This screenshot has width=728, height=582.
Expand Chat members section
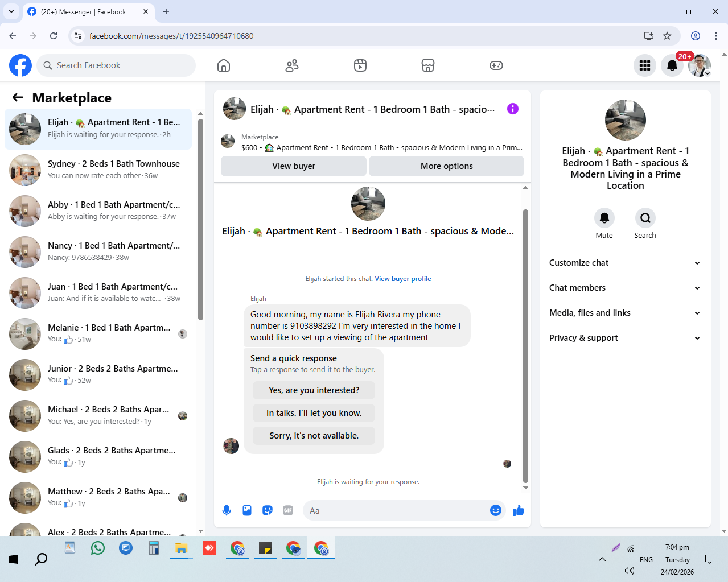[625, 288]
